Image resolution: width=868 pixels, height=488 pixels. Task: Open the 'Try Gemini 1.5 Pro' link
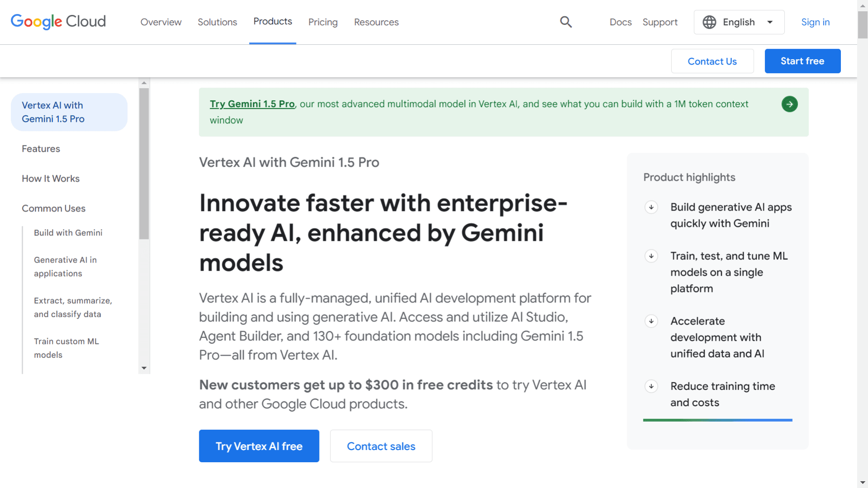(x=252, y=103)
